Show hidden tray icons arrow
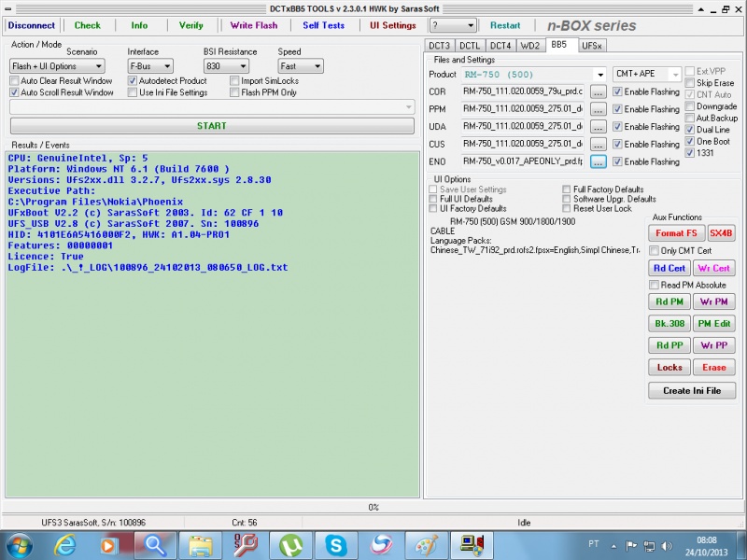 614,546
